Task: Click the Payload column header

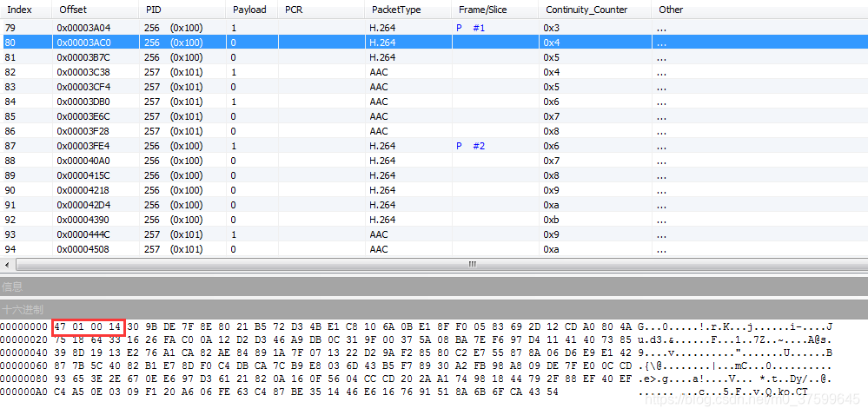Action: 252,10
